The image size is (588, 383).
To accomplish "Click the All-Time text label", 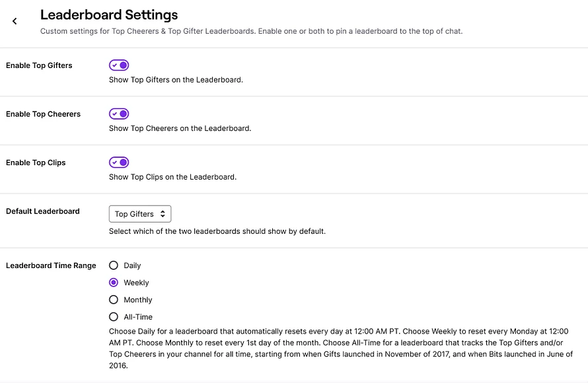I will pyautogui.click(x=138, y=317).
